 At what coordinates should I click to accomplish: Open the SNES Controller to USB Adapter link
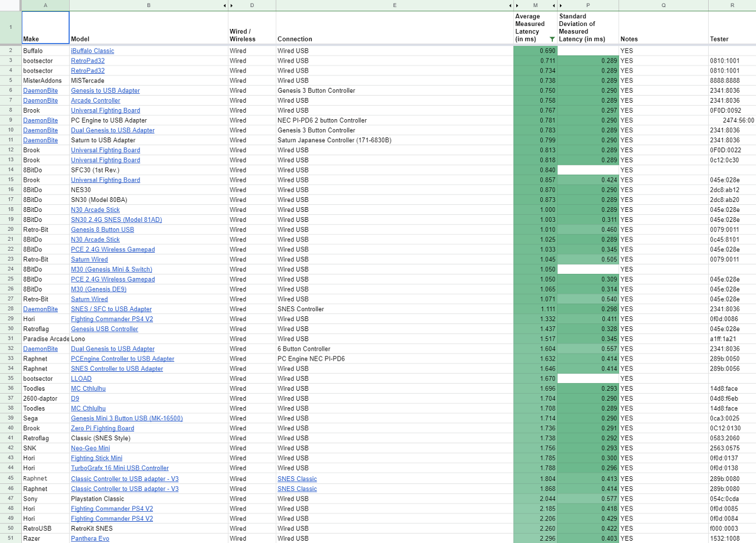[117, 369]
